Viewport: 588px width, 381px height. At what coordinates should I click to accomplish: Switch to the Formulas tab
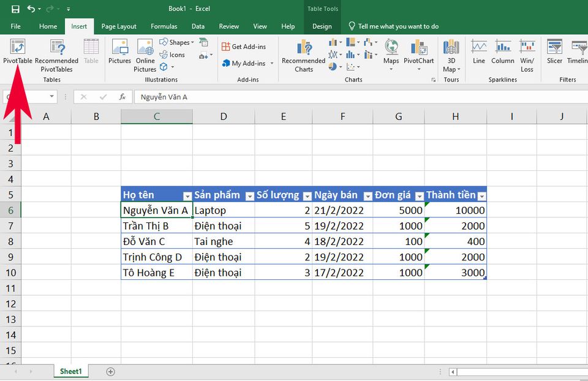pyautogui.click(x=164, y=26)
